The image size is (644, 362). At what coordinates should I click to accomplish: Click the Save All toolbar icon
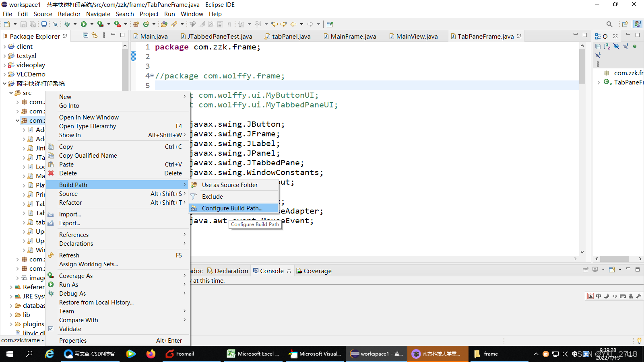coord(33,24)
